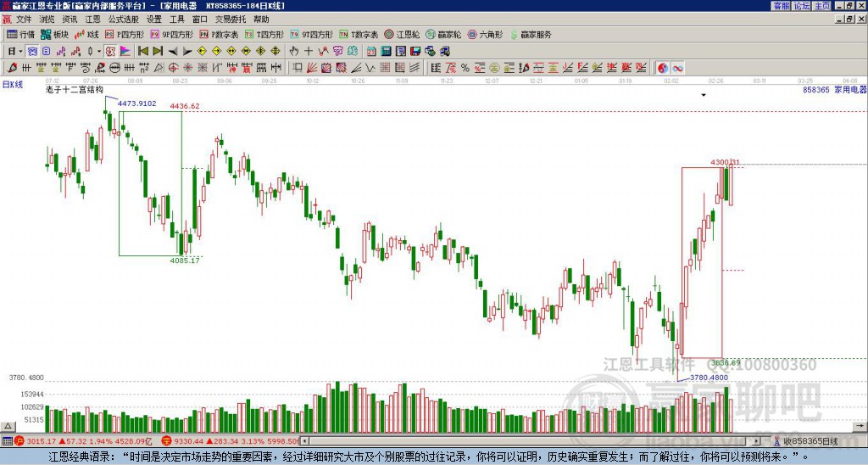Open the 江恩 menu

coord(93,20)
